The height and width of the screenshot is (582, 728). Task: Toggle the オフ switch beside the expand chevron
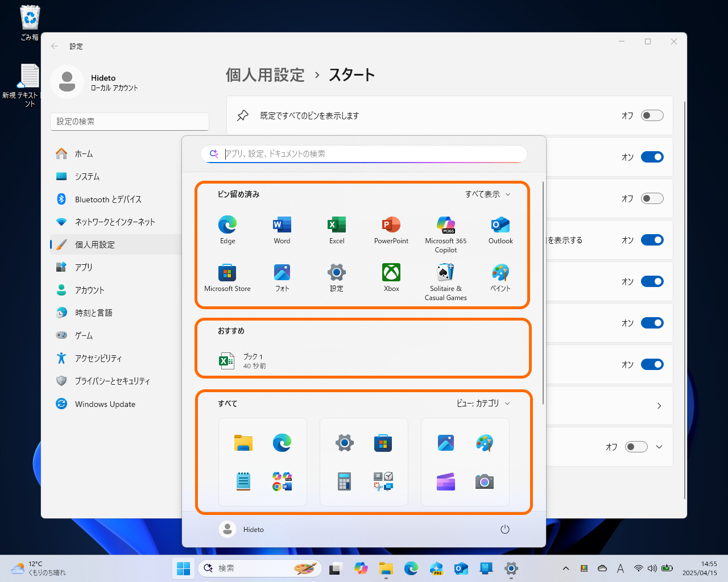(636, 447)
